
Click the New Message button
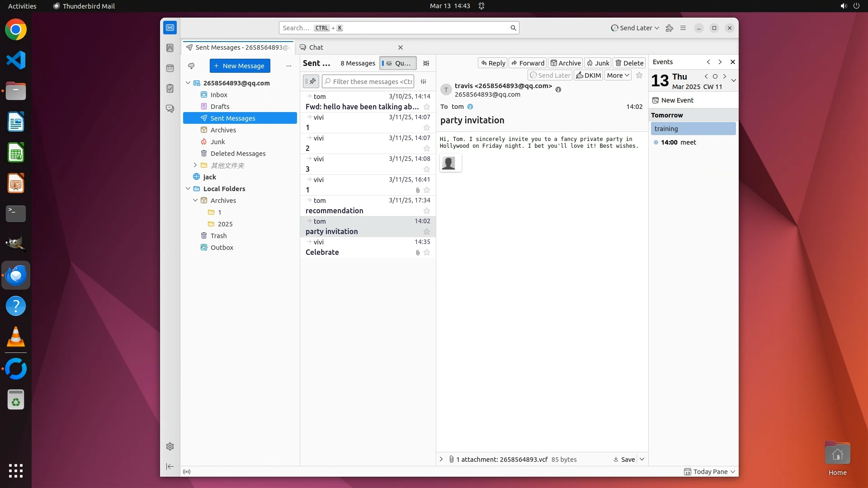pos(240,66)
